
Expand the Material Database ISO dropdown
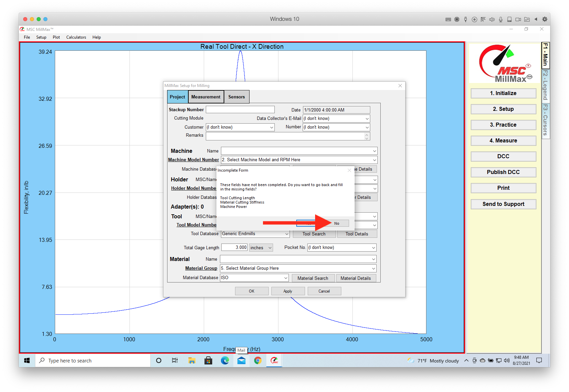pyautogui.click(x=286, y=278)
